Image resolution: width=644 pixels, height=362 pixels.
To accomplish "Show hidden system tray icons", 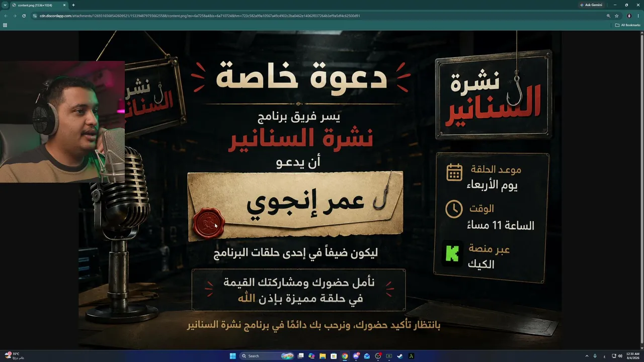I will click(587, 356).
